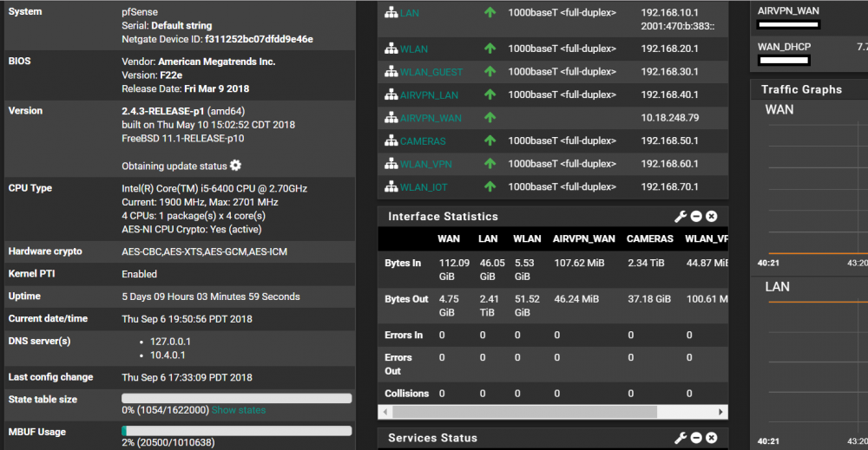The image size is (868, 450).
Task: Click DNS server 127.0.0.1
Action: (x=170, y=342)
